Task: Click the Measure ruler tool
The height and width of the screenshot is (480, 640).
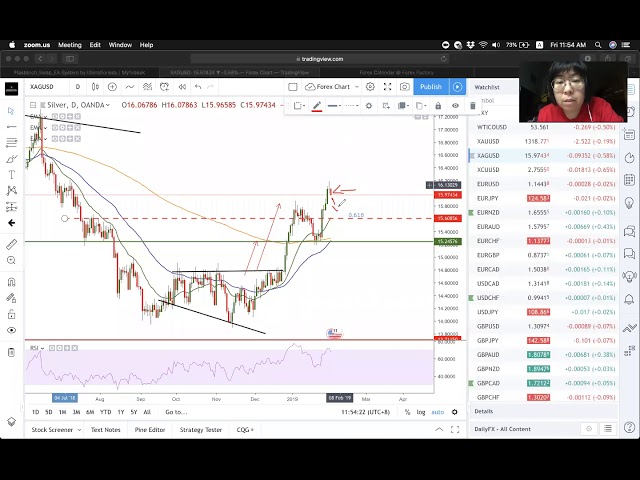Action: click(11, 244)
